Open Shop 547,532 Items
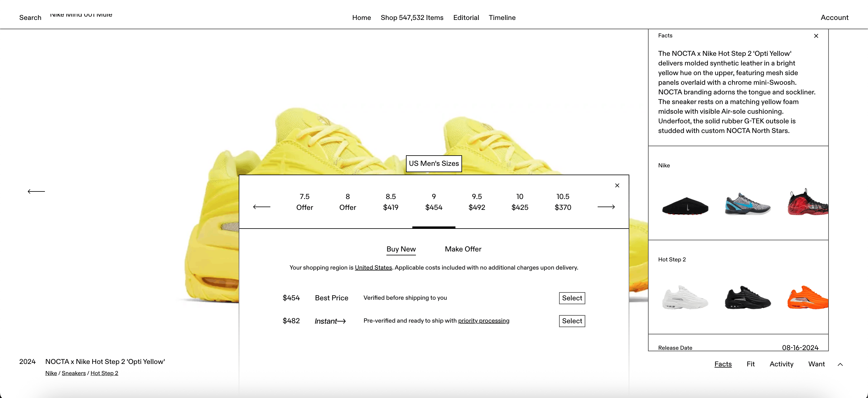868x398 pixels. click(x=412, y=17)
